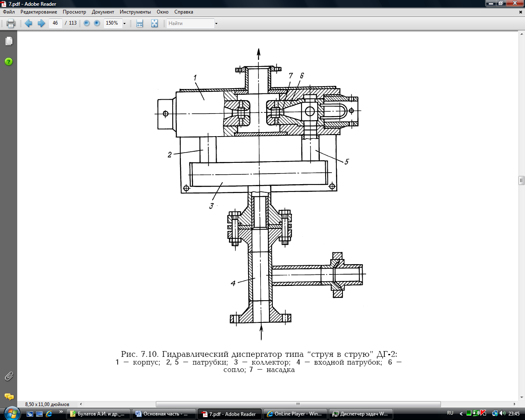The image size is (525, 420).
Task: Open the help question mark panel
Action: (9, 62)
